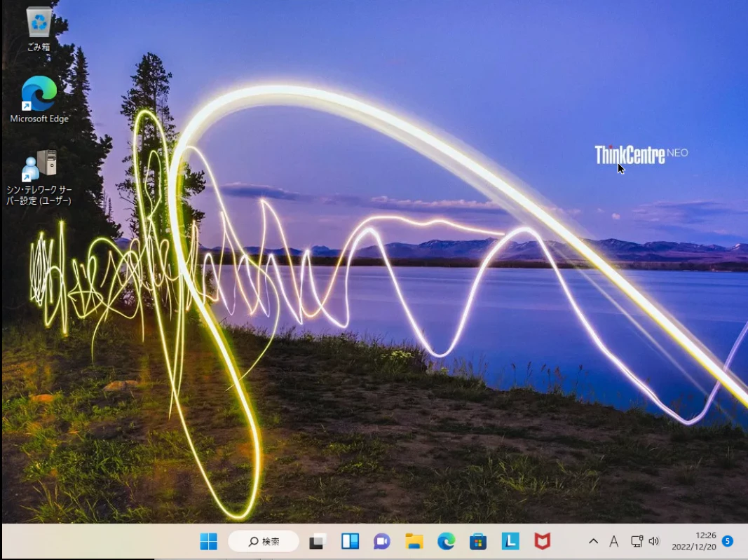Switch the IME input mode A indicator
The width and height of the screenshot is (748, 560).
614,541
